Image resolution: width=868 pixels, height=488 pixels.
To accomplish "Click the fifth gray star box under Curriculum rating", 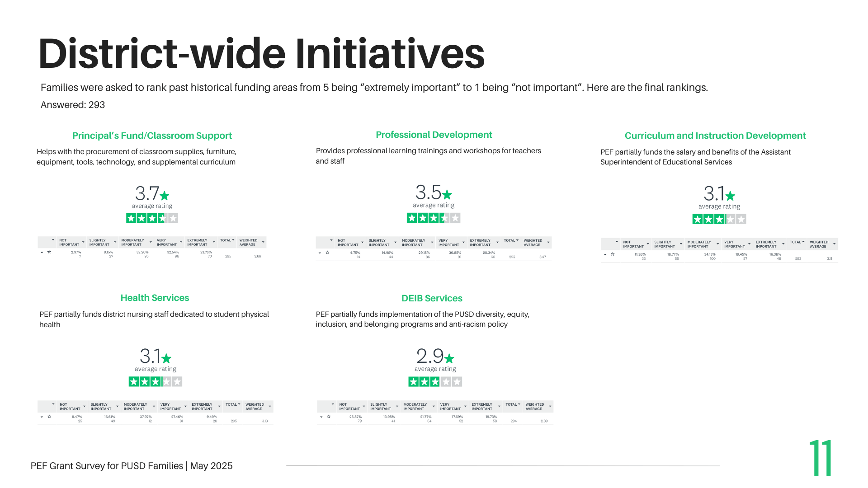I will point(741,220).
